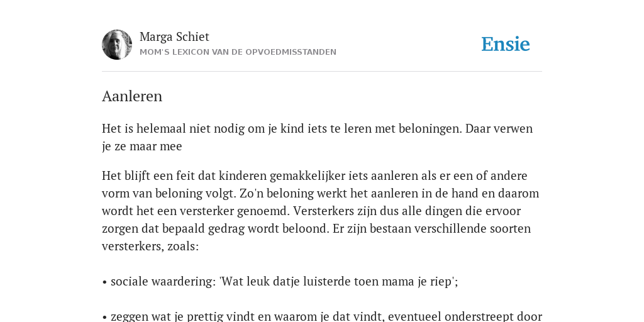This screenshot has height=322, width=644.
Task: Click the horizontal divider under the author header
Action: [x=322, y=72]
